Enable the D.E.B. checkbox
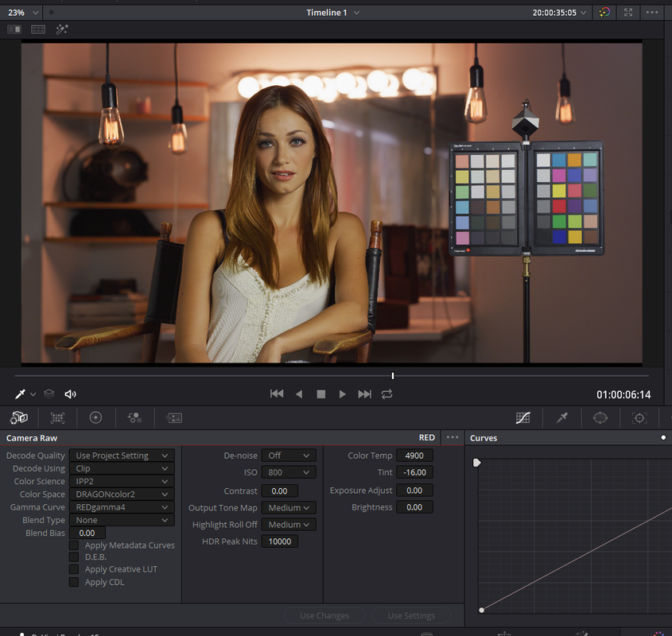 (74, 556)
